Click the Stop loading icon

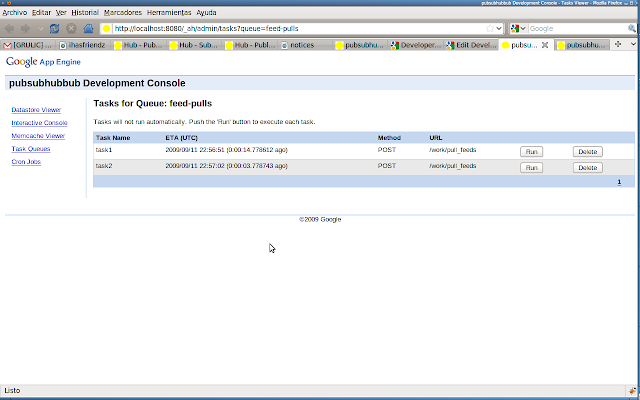pos(71,29)
